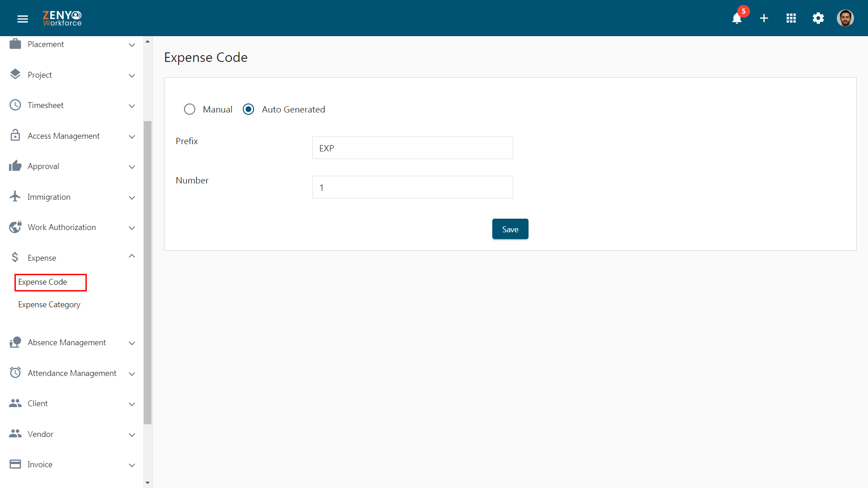
Task: Open Expense Category from sidebar
Action: (x=49, y=304)
